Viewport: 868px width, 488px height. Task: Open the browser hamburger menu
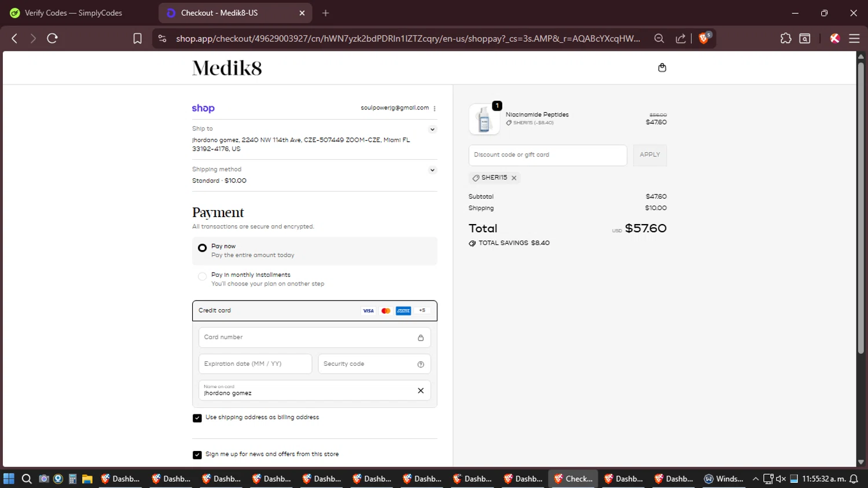pyautogui.click(x=854, y=38)
